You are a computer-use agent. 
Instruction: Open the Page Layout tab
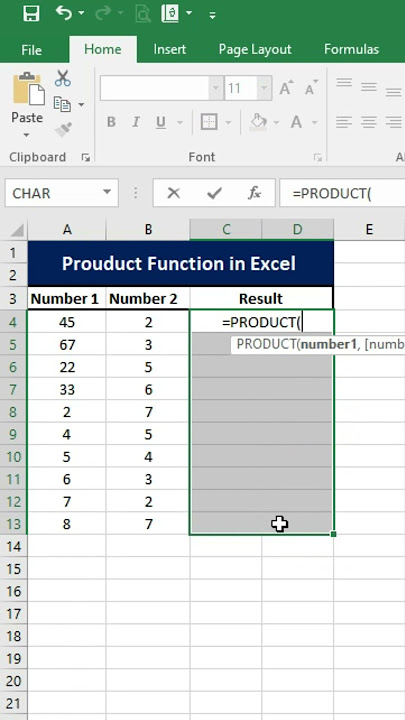[x=255, y=50]
